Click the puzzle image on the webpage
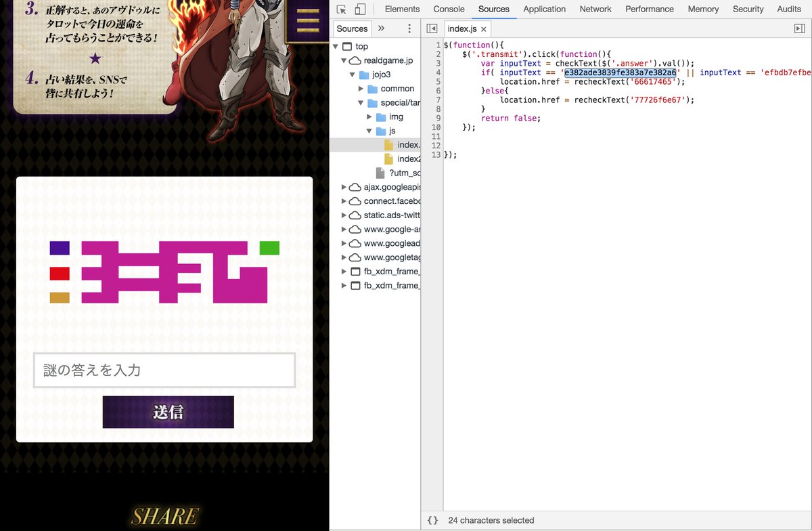 tap(164, 272)
